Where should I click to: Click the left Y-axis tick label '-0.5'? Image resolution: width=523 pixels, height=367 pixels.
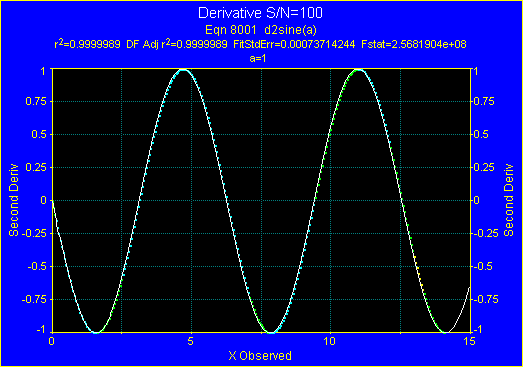[37, 266]
